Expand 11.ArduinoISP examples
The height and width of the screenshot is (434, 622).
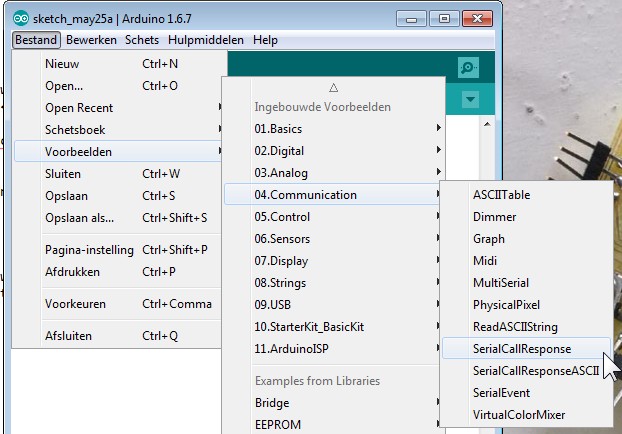(x=334, y=349)
